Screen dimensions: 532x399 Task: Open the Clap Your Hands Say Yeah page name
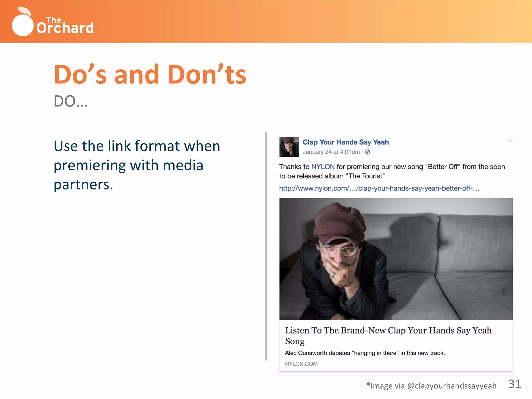point(345,142)
